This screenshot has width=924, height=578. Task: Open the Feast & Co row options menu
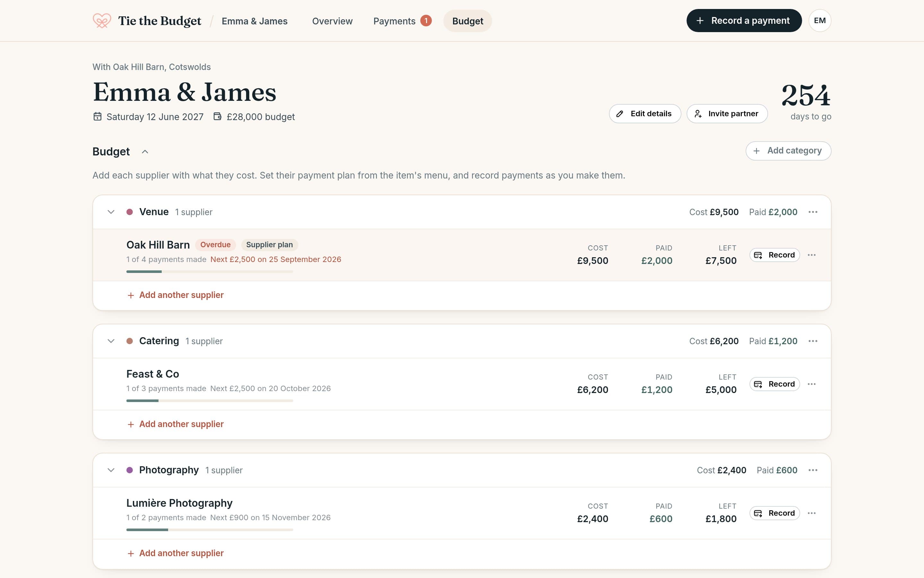(x=812, y=384)
